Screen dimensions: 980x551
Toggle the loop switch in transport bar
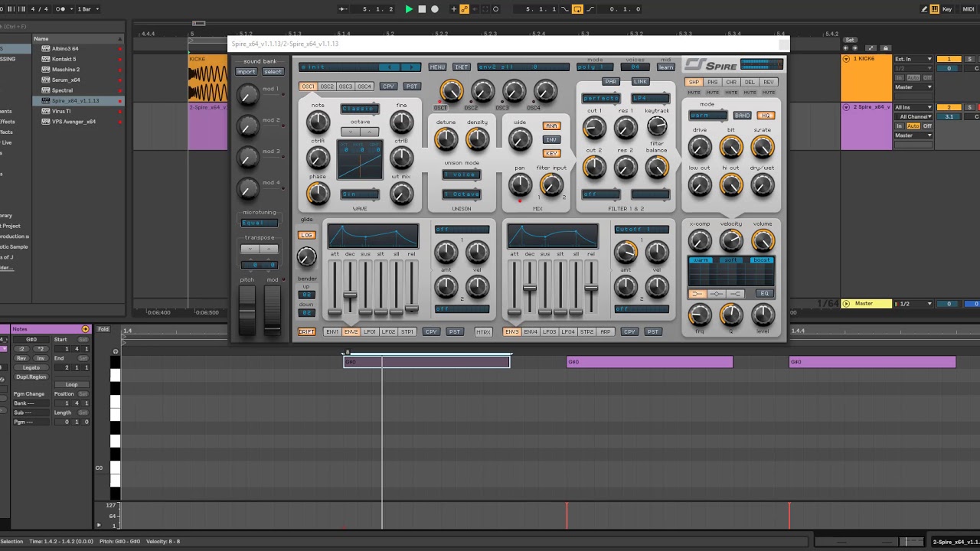click(x=577, y=9)
